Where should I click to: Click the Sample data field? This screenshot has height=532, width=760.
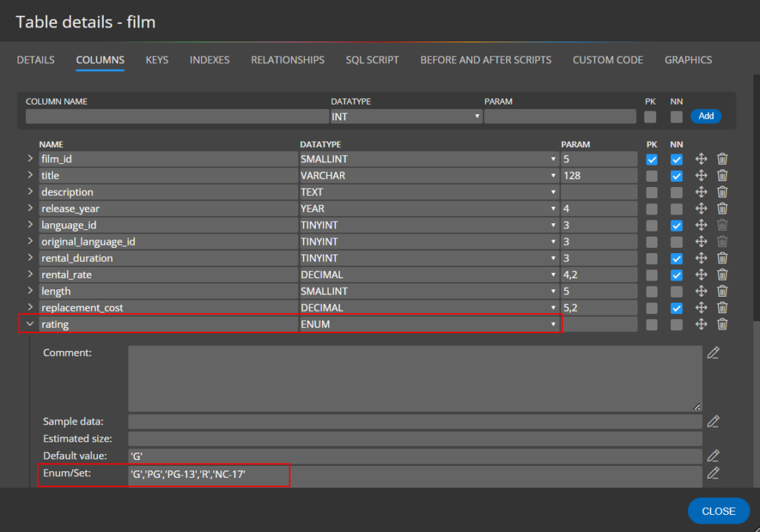415,421
